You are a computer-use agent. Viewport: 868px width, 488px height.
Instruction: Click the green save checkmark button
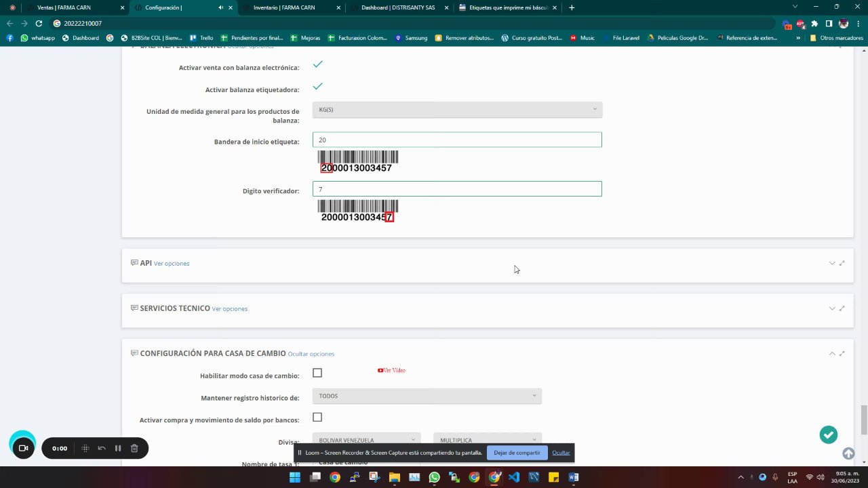coord(828,434)
